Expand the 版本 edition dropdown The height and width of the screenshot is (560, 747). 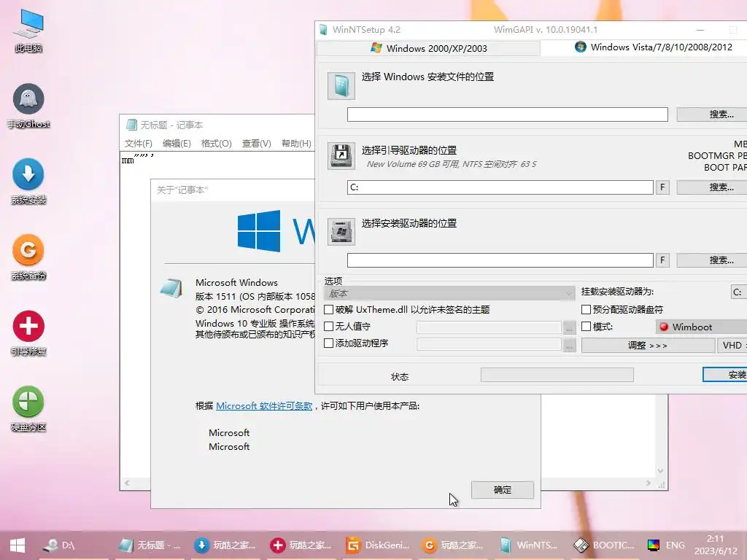pos(449,293)
